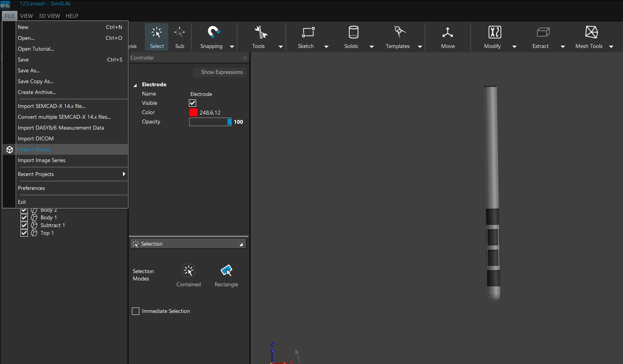The width and height of the screenshot is (623, 364).
Task: Collapse the Electrode properties section
Action: (x=135, y=85)
